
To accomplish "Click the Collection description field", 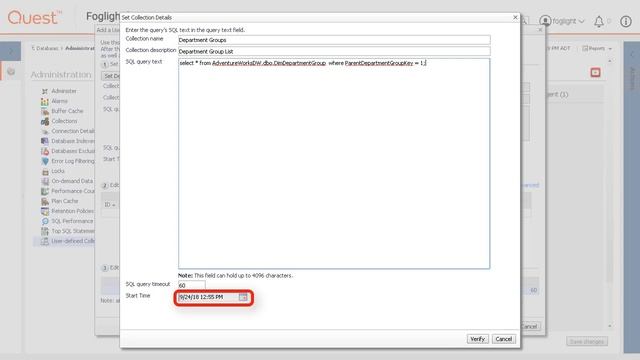I will point(334,51).
